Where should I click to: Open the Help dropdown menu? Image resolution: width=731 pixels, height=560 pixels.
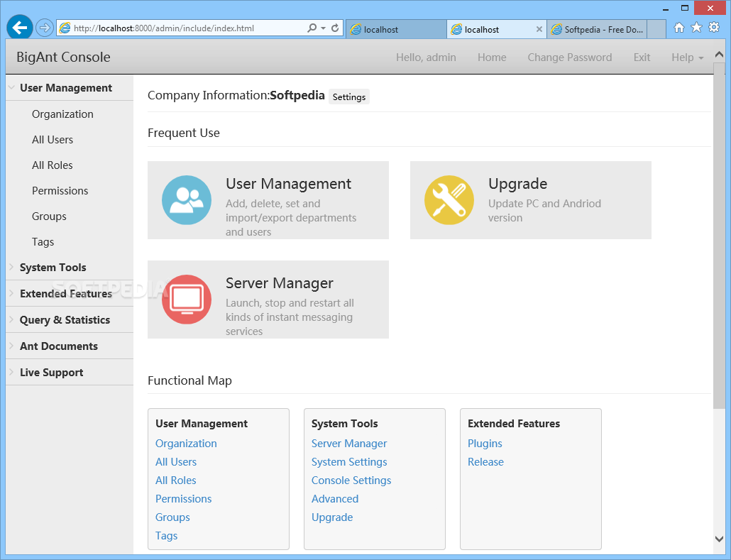(x=687, y=57)
